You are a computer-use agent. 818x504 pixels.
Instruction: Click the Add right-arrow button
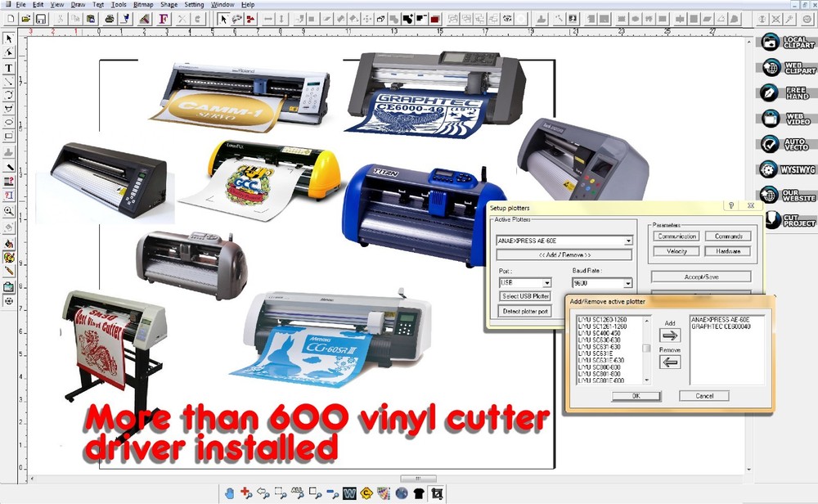click(x=670, y=335)
